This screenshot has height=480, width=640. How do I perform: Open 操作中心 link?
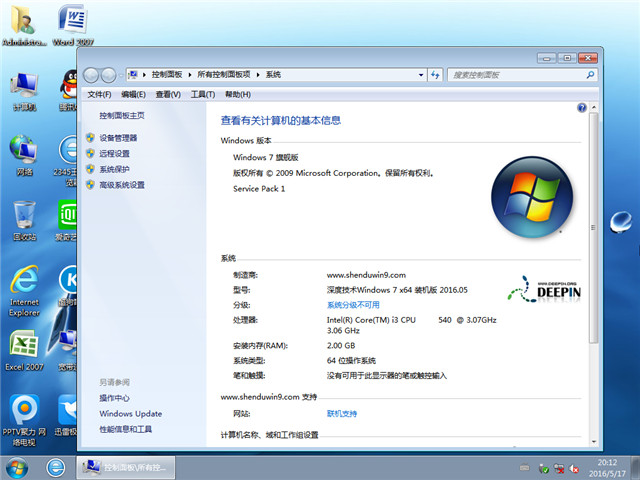tap(114, 398)
